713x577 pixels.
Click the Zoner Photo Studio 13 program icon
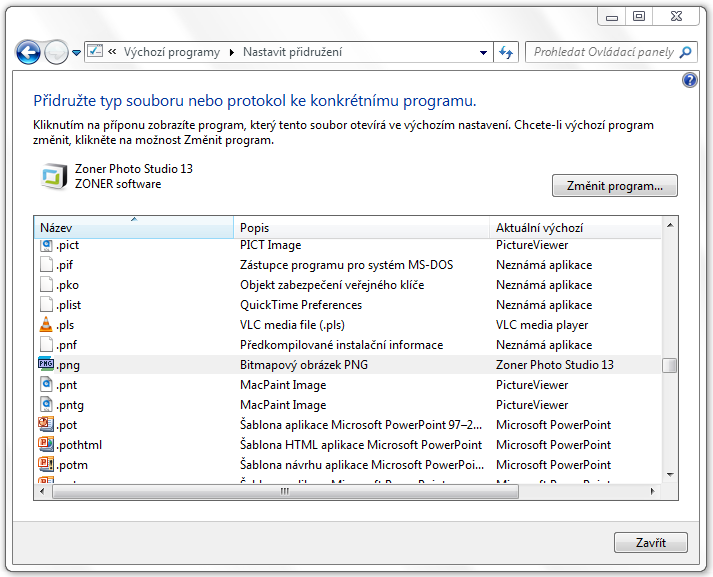pyautogui.click(x=54, y=176)
